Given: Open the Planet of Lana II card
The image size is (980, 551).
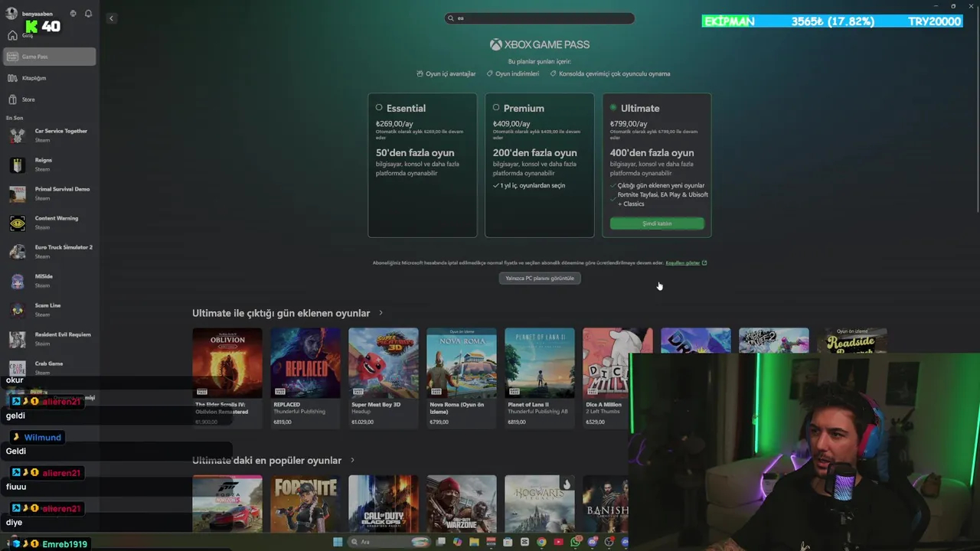Looking at the screenshot, I should 540,377.
